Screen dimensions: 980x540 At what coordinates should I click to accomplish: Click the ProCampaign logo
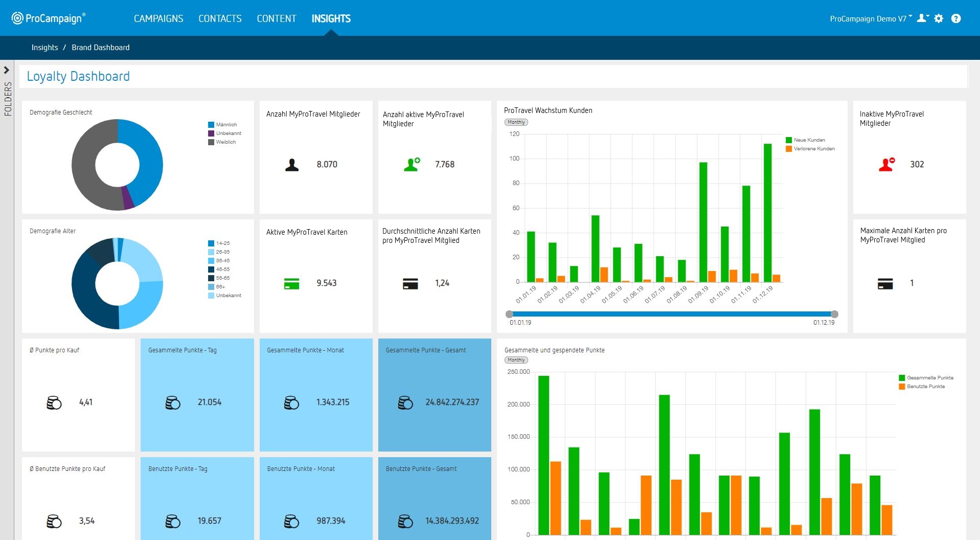(x=49, y=18)
